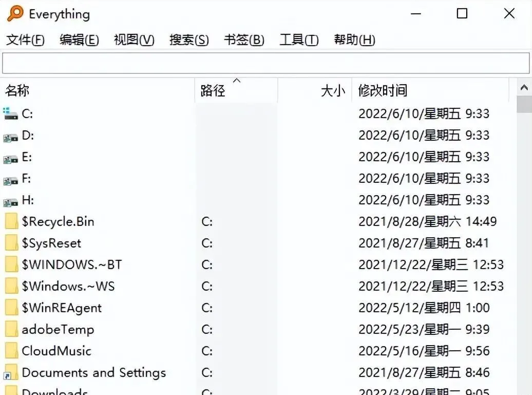The height and width of the screenshot is (395, 532).
Task: Select the $WinREAgent entry name
Action: click(x=62, y=308)
